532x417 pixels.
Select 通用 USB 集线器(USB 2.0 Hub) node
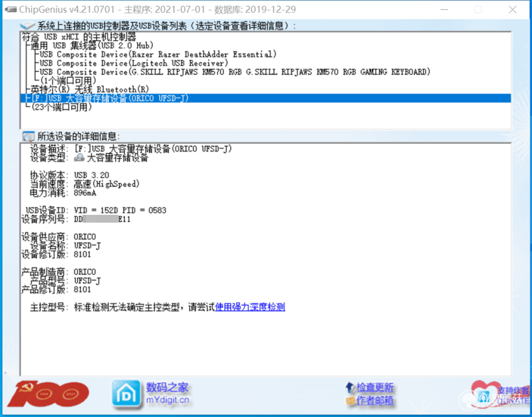click(92, 45)
